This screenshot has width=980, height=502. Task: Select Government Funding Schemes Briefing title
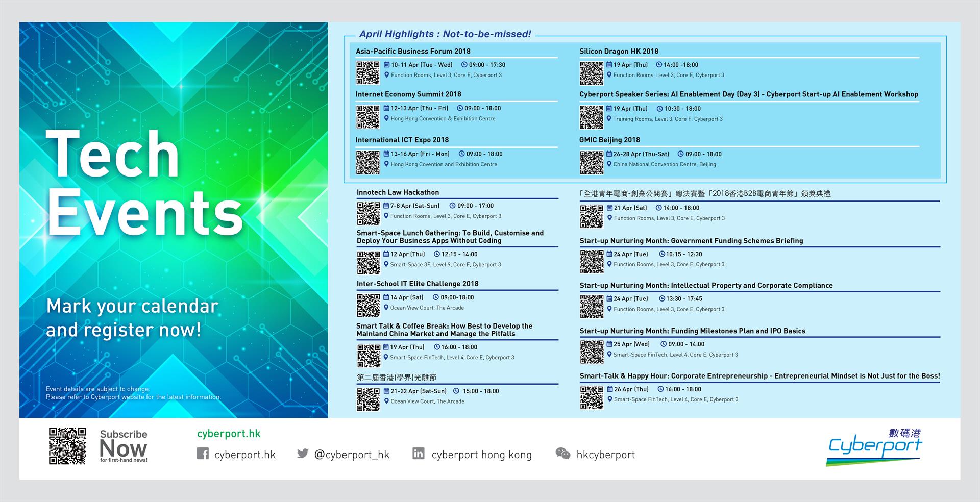tap(691, 241)
